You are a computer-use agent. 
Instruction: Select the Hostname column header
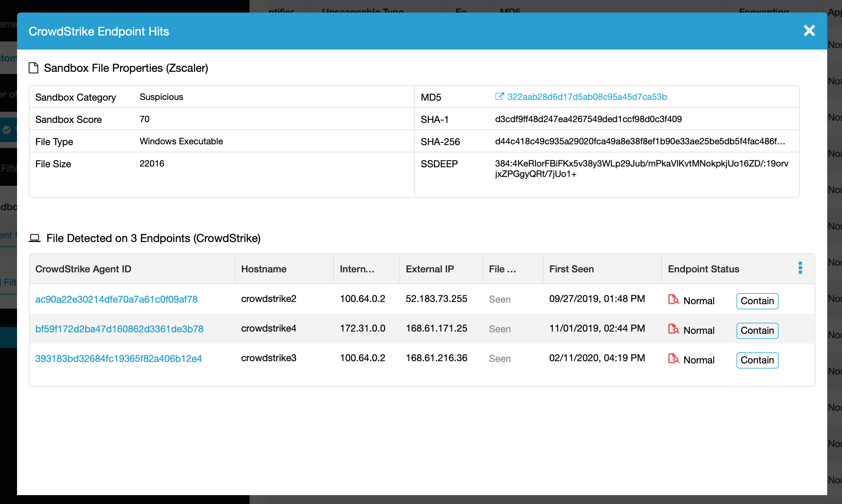pyautogui.click(x=263, y=269)
